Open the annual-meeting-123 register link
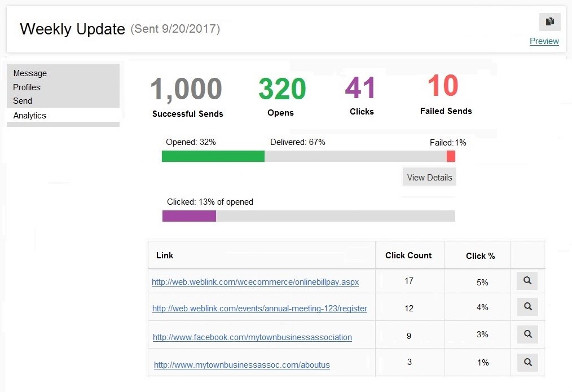The image size is (572, 392). 259,309
